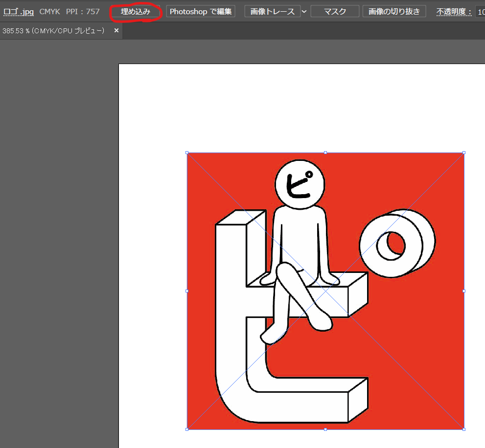This screenshot has height=448, width=485.
Task: Close the document tab with the X
Action: click(x=116, y=30)
